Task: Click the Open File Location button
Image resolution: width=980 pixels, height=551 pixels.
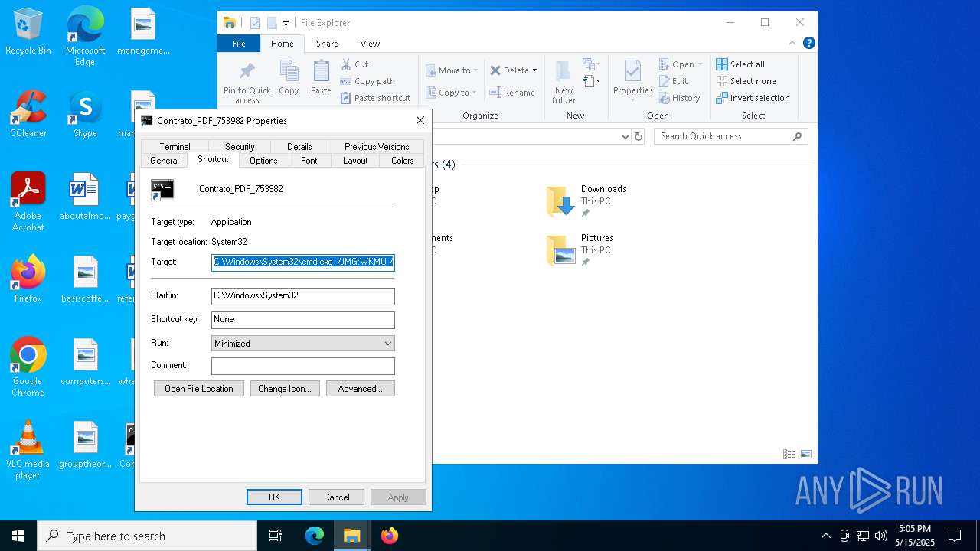Action: click(x=199, y=389)
